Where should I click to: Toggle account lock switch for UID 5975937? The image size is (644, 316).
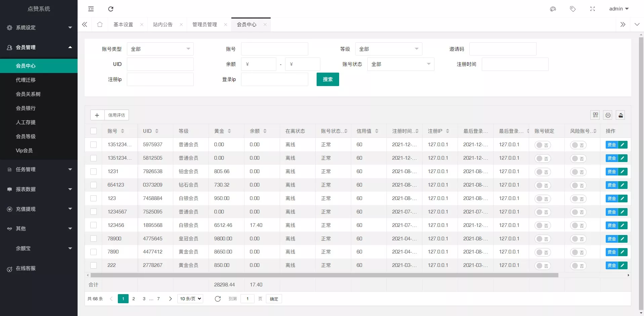click(543, 145)
